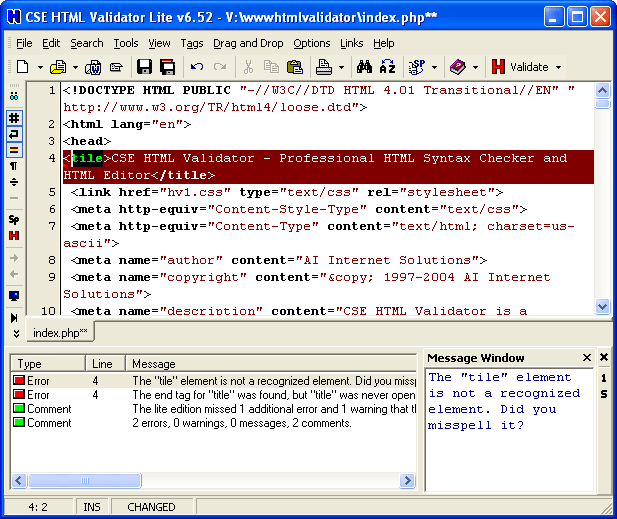Screen dimensions: 617x519
Task: Open Find with the binoculars icon
Action: 364,67
